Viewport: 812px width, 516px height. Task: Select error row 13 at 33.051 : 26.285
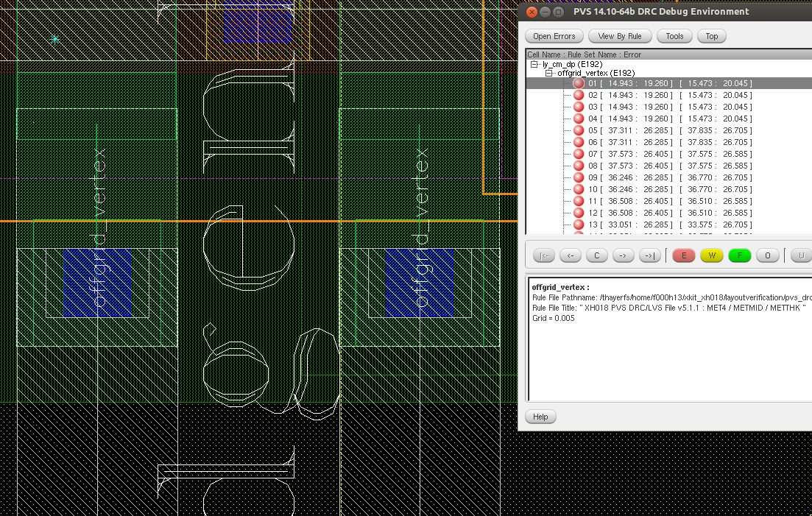point(670,225)
